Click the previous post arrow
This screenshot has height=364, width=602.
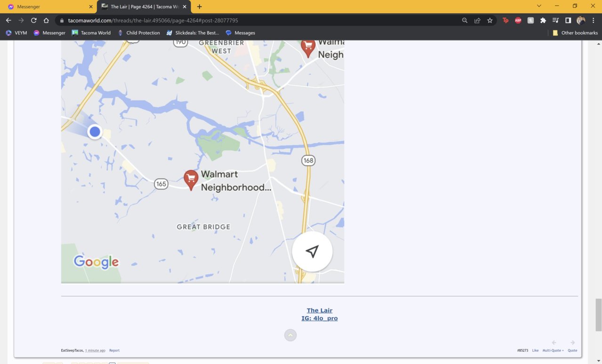[554, 343]
